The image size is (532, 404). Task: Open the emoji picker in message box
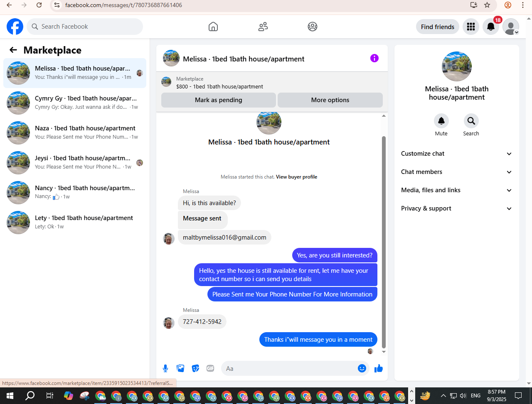pyautogui.click(x=362, y=368)
